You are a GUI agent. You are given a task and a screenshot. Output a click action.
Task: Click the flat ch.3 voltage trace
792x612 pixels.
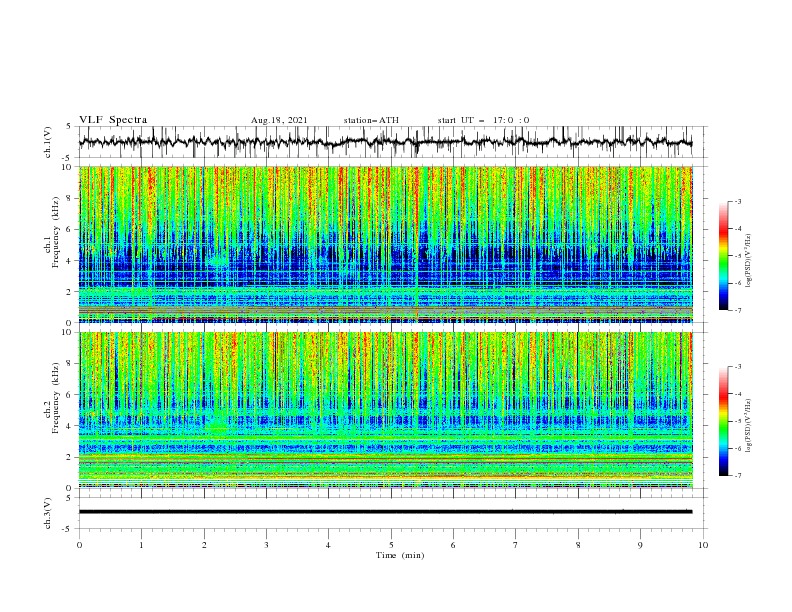click(x=385, y=512)
